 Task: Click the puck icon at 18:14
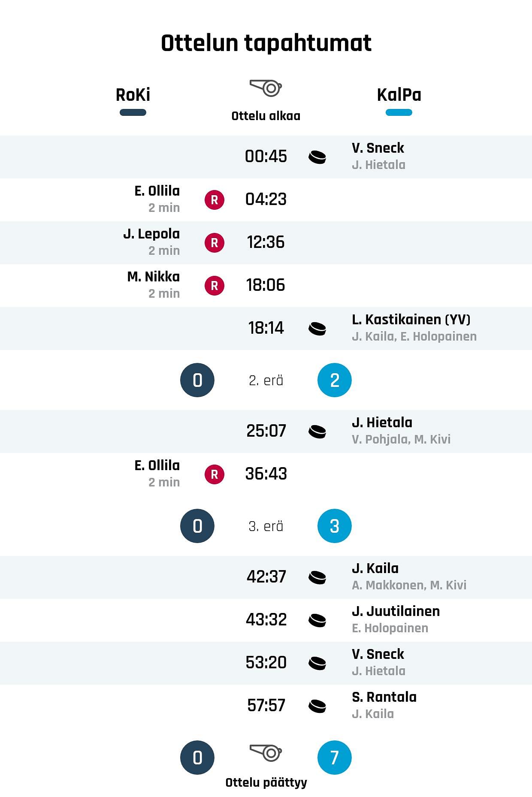(x=317, y=329)
